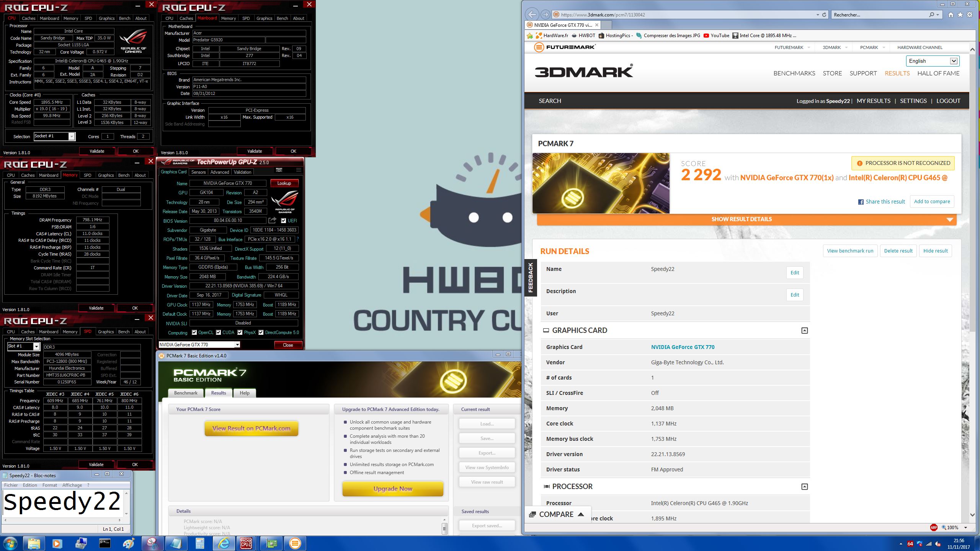This screenshot has width=980, height=551.
Task: Open the Socket #1 selection dropdown in CPU-Z
Action: [72, 137]
